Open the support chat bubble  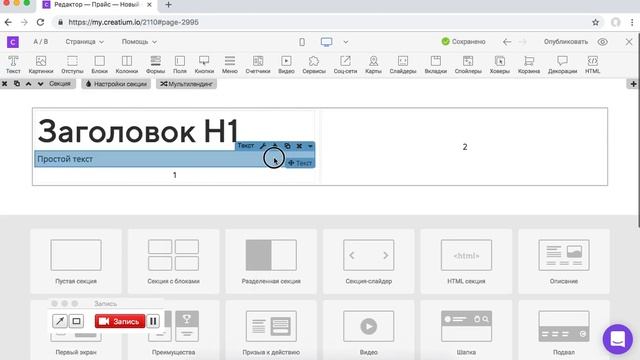click(x=618, y=339)
